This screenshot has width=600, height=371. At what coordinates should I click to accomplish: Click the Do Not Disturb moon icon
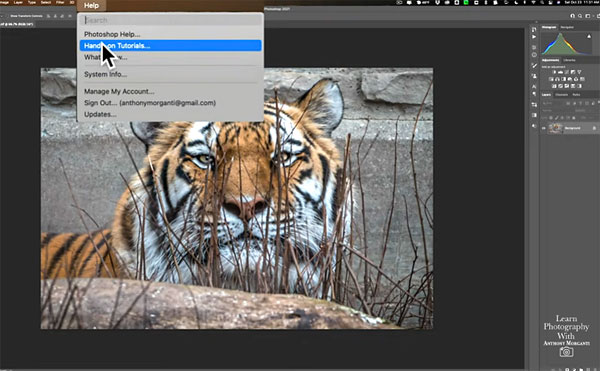tap(516, 3)
